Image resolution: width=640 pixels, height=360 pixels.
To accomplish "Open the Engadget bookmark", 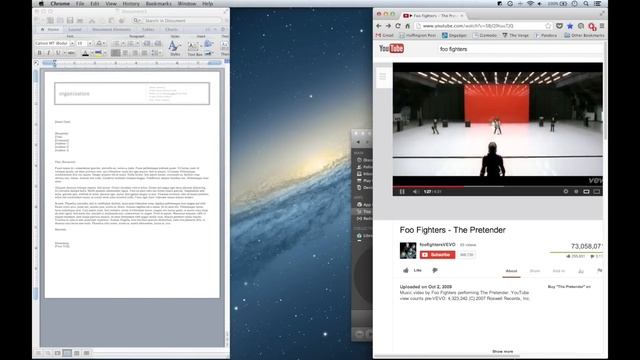I will click(x=454, y=36).
